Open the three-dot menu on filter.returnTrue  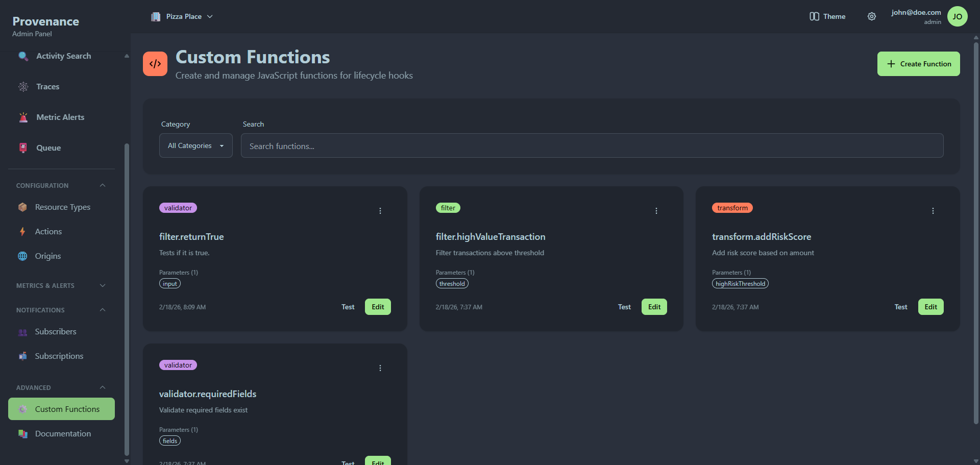[x=380, y=210]
